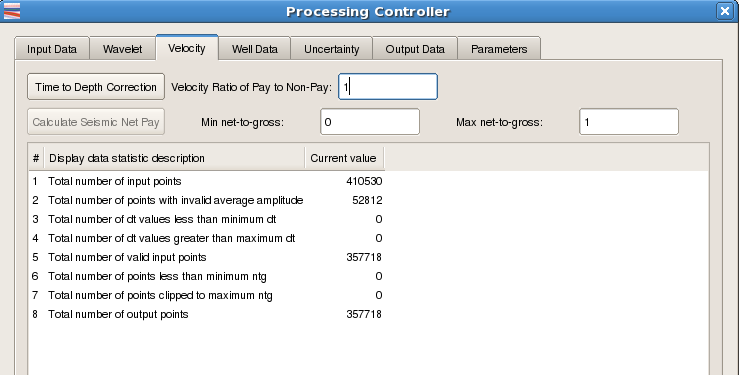Click the Min net-to-gross input field
Screen dimensions: 739x375
click(x=370, y=122)
